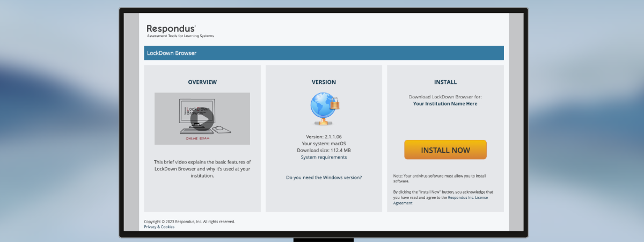Viewport: 644px width, 242px height.
Task: Click 'Assessment Tools for Learning Systems' tagline
Action: click(180, 37)
